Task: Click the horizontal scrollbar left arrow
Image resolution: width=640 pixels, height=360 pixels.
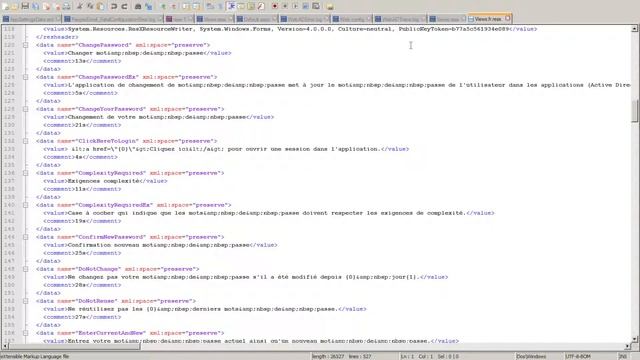Action: pyautogui.click(x=5, y=346)
